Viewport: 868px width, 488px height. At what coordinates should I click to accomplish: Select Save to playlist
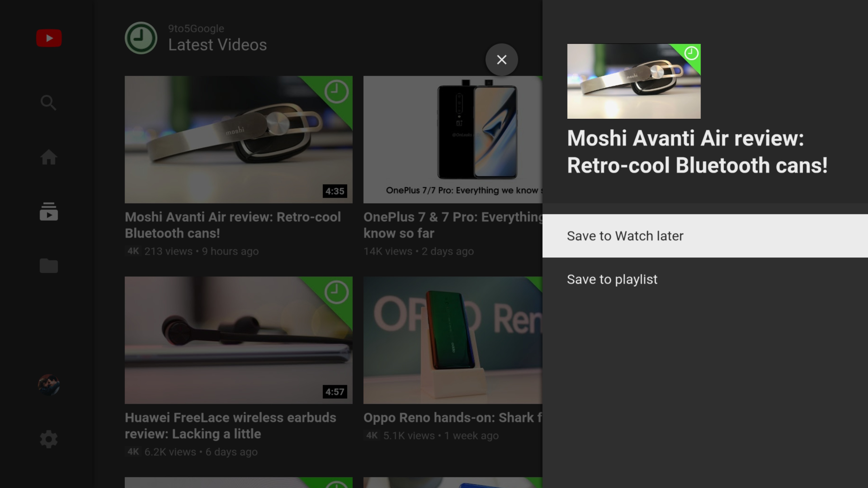click(705, 279)
